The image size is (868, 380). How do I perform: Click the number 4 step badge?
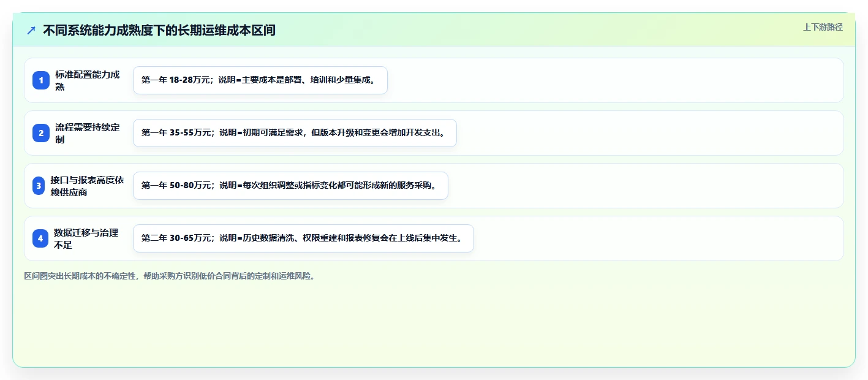click(40, 238)
